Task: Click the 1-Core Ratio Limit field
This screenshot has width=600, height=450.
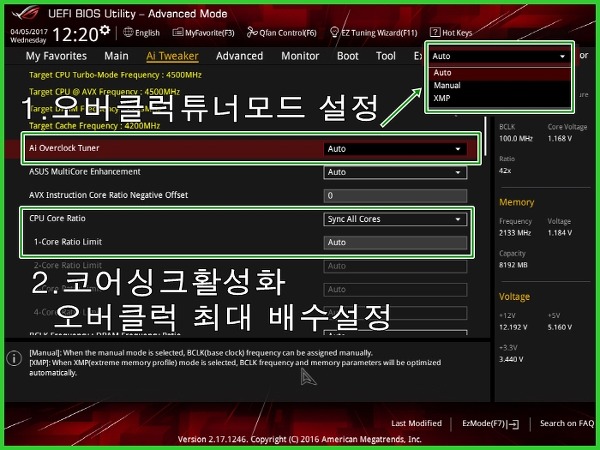Action: point(395,242)
